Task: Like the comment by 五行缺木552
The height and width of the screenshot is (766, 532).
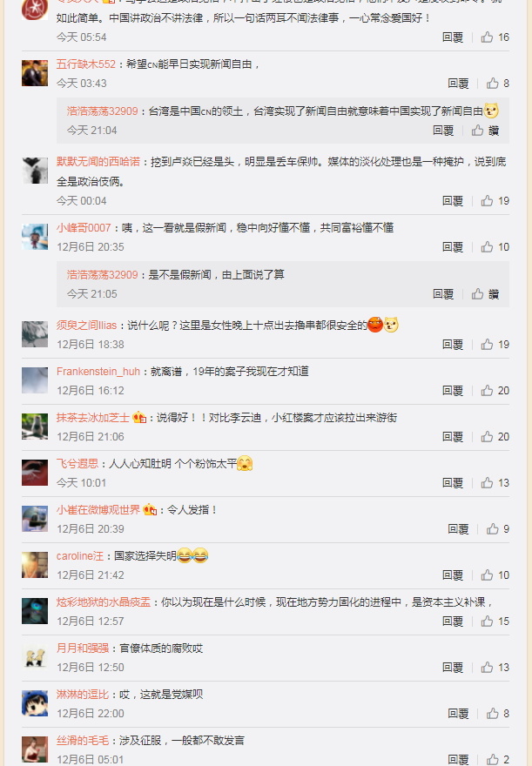Action: 493,84
